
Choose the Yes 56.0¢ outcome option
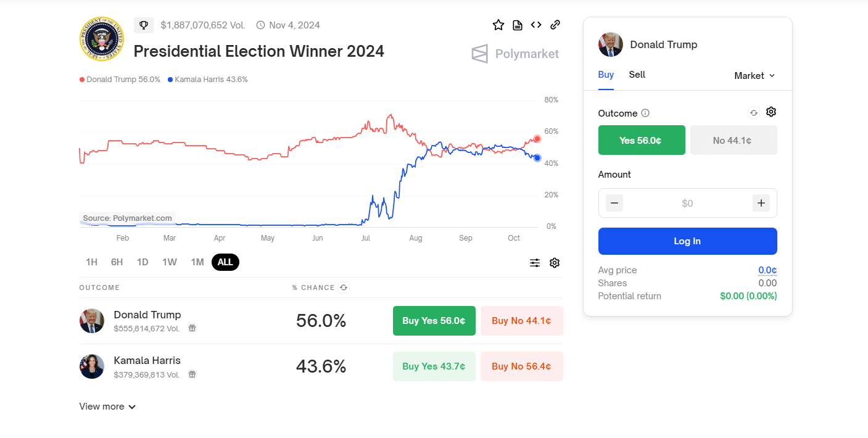(642, 140)
